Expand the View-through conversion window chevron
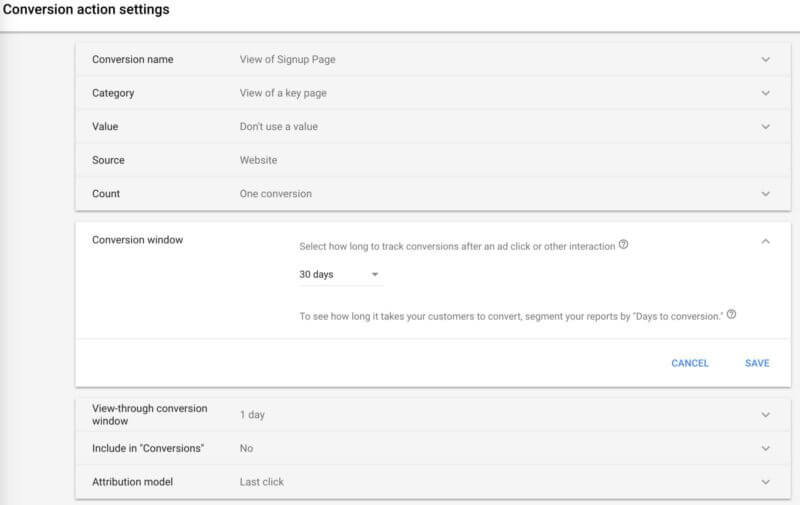This screenshot has width=800, height=505. pos(766,414)
